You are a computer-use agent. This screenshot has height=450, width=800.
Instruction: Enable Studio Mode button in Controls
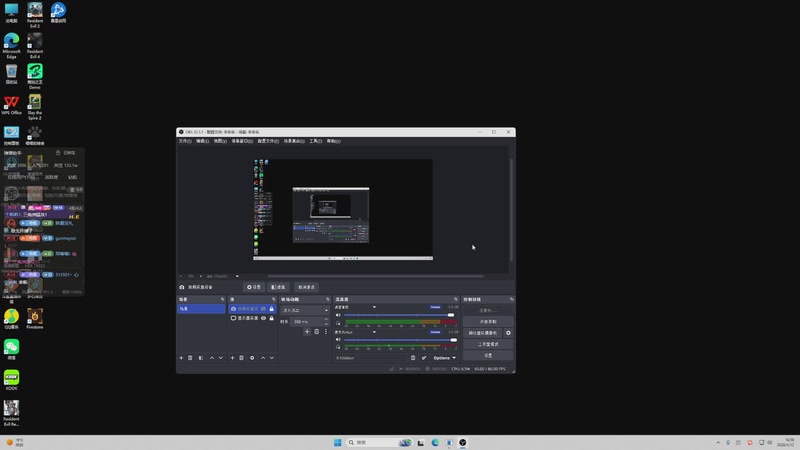(x=488, y=344)
